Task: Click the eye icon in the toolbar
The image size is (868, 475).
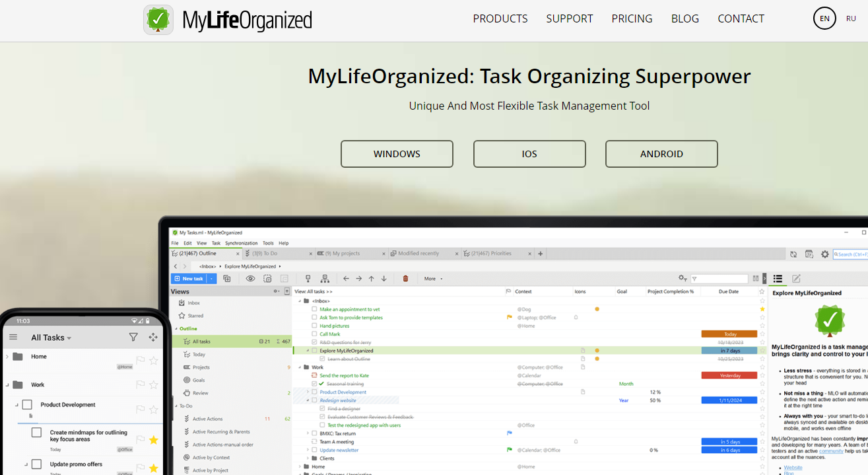Action: tap(250, 279)
